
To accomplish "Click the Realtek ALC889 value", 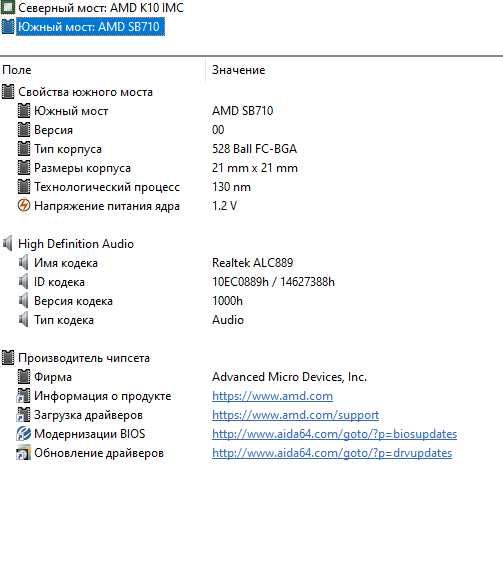I will click(252, 263).
